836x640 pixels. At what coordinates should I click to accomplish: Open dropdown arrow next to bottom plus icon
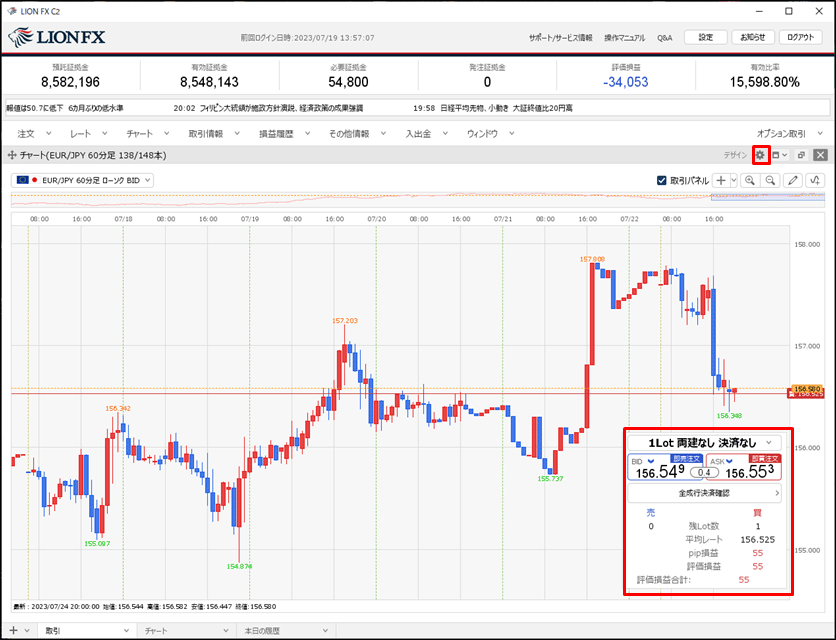pos(27,630)
